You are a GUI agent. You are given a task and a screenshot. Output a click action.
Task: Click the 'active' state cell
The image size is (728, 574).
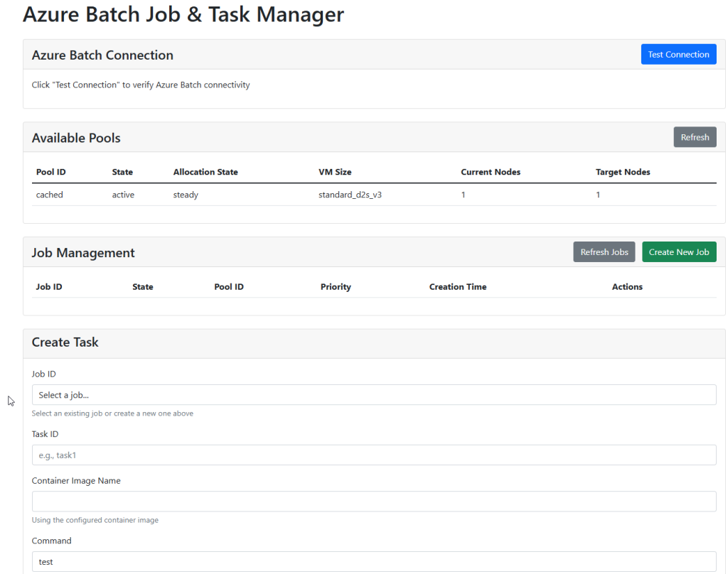(123, 195)
